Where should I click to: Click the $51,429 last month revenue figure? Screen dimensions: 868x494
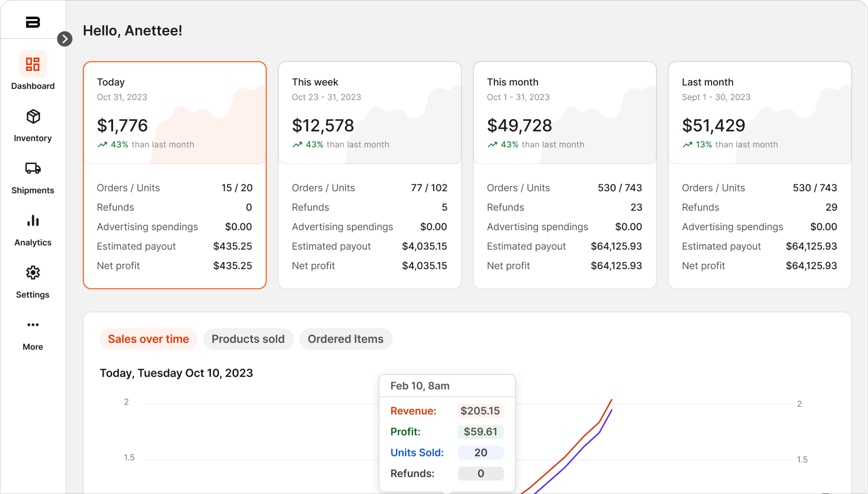click(714, 126)
